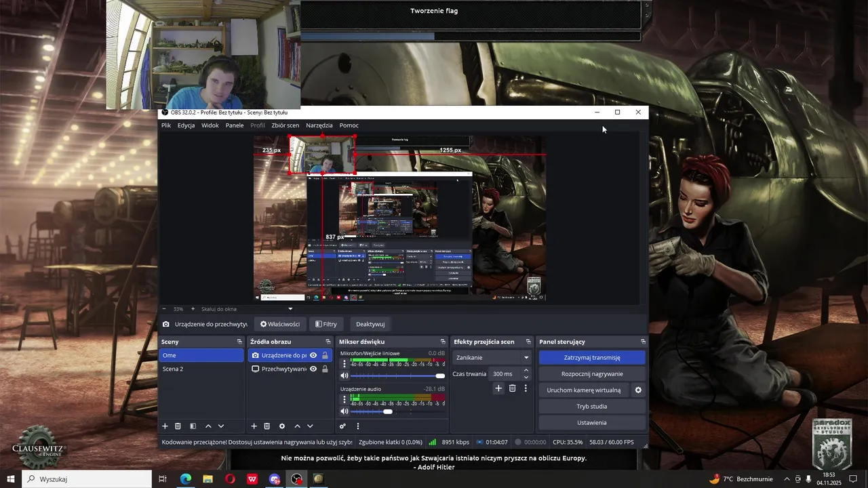Increase Czas trwania duration value
Screen dimensions: 868x488
coord(526,371)
